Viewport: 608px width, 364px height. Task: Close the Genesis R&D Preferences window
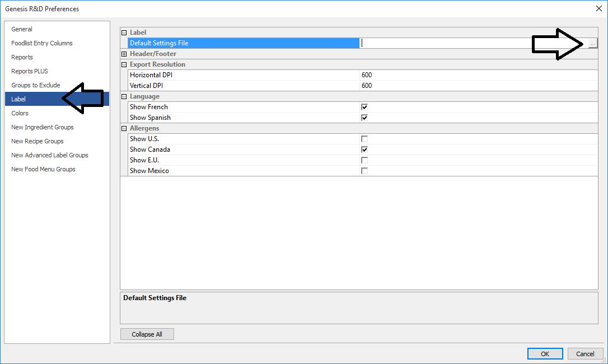click(x=598, y=8)
